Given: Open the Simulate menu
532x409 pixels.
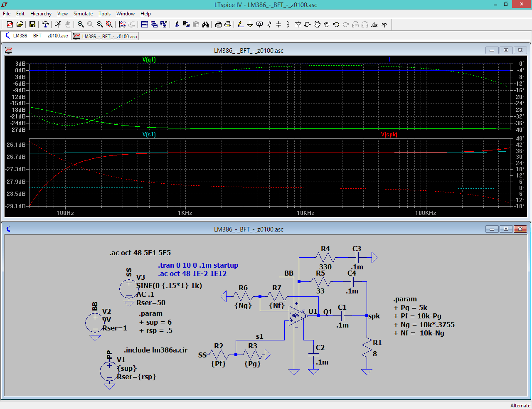Looking at the screenshot, I should pyautogui.click(x=83, y=14).
